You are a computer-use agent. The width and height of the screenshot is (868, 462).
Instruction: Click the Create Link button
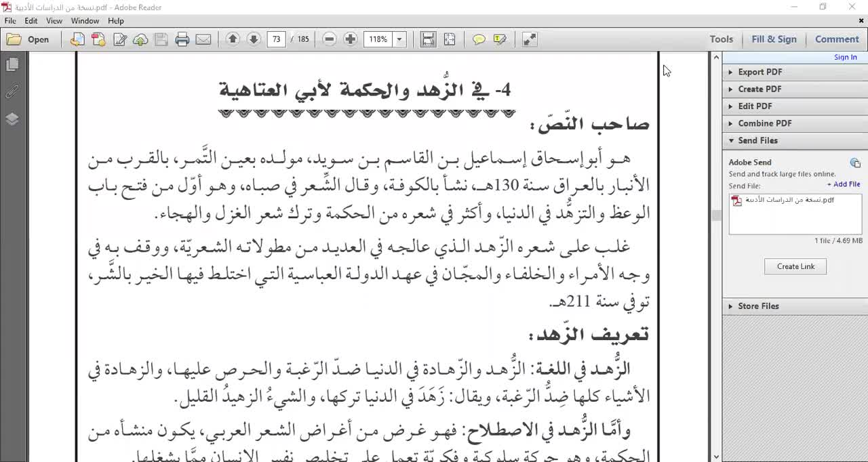coord(795,266)
